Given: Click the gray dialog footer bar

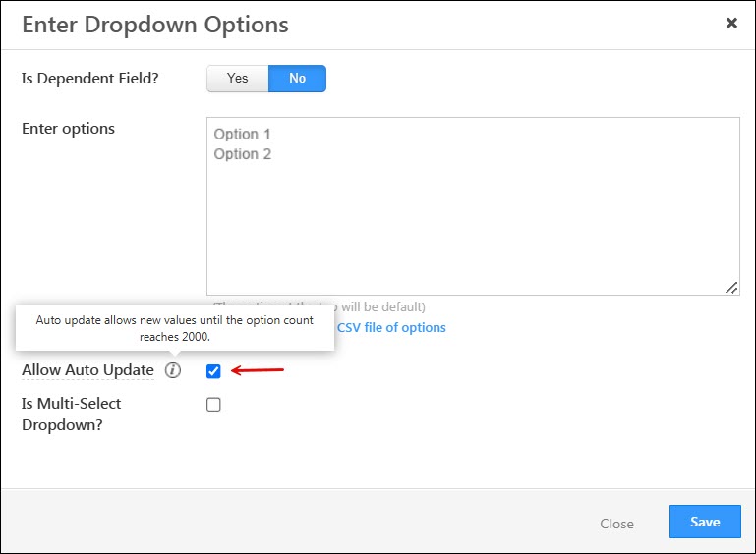Looking at the screenshot, I should point(378,521).
